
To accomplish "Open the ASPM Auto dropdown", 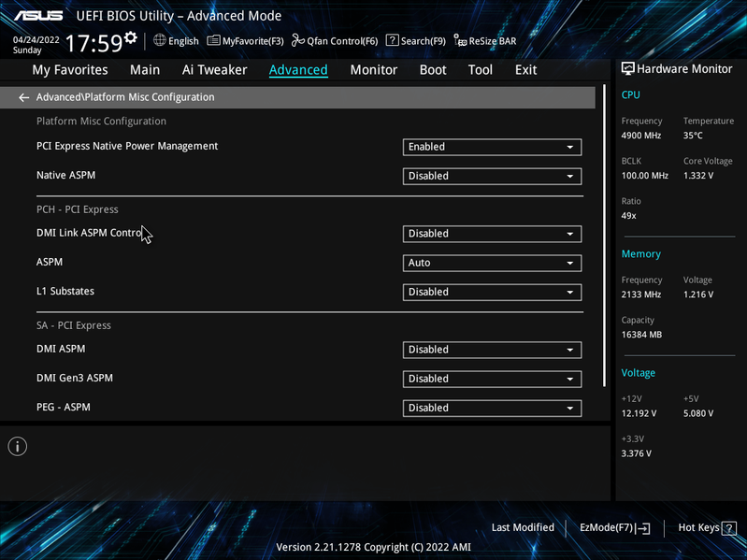I will click(x=492, y=263).
